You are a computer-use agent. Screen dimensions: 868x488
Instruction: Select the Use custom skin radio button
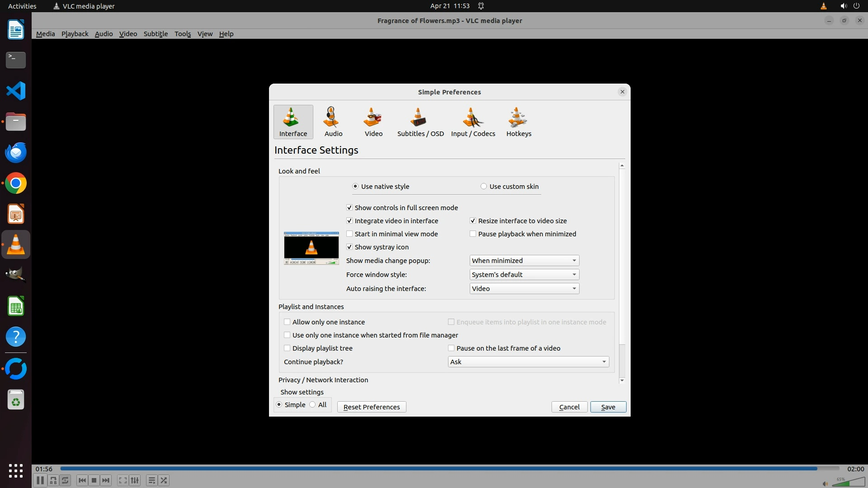[x=484, y=187]
